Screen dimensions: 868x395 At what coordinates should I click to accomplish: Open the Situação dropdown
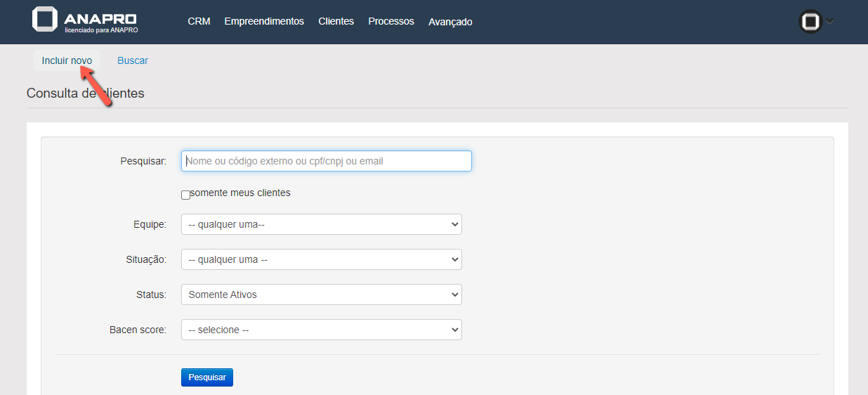click(321, 259)
